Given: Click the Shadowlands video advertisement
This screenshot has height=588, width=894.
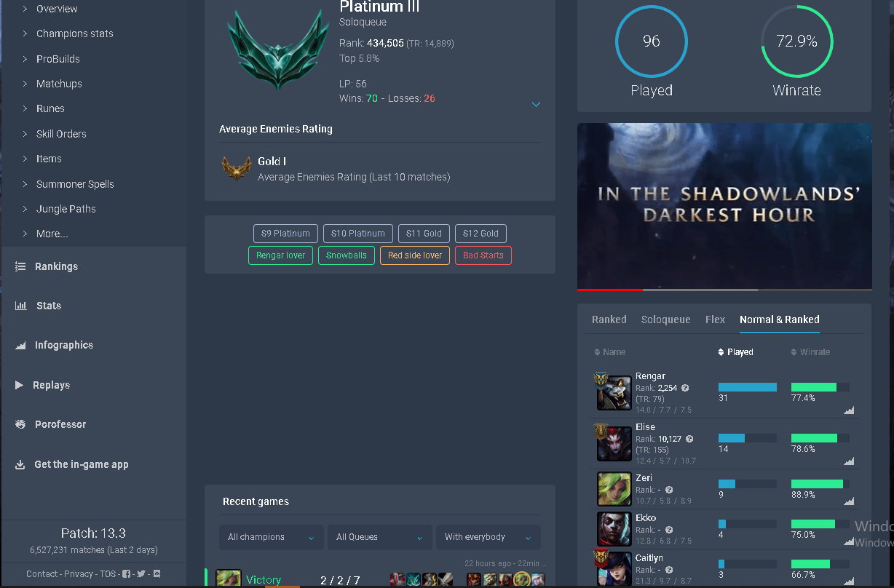Looking at the screenshot, I should pyautogui.click(x=724, y=206).
